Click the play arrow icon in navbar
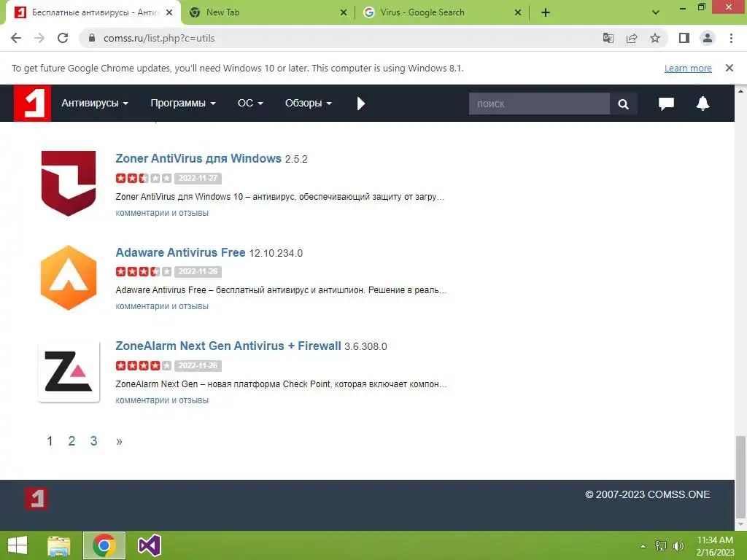 coord(360,104)
